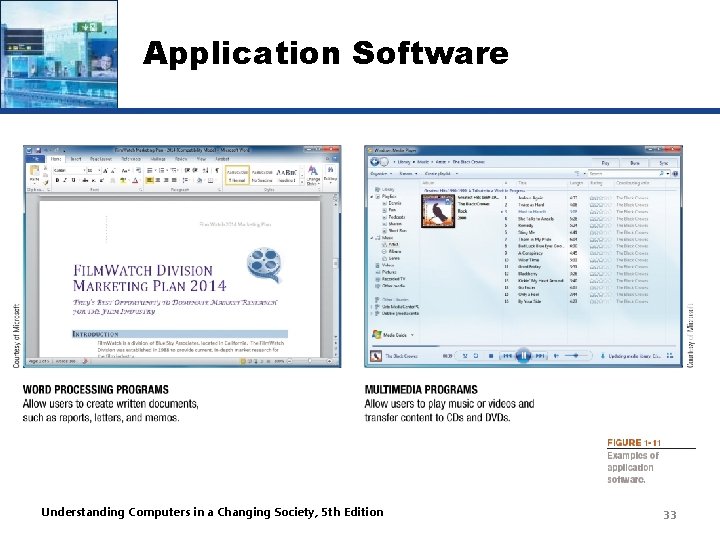Screen dimensions: 720x540
Task: Select align left in the Word ribbon
Action: (150, 180)
